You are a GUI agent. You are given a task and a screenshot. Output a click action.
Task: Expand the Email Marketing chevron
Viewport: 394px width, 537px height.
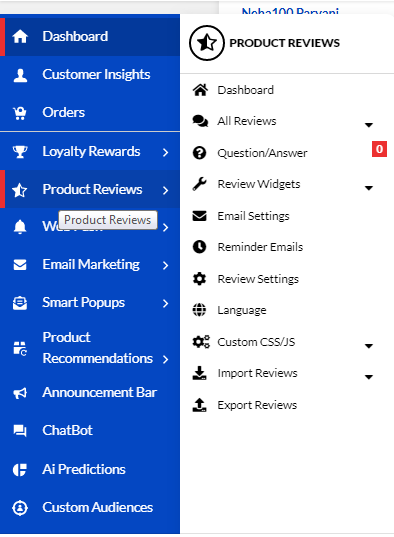166,265
